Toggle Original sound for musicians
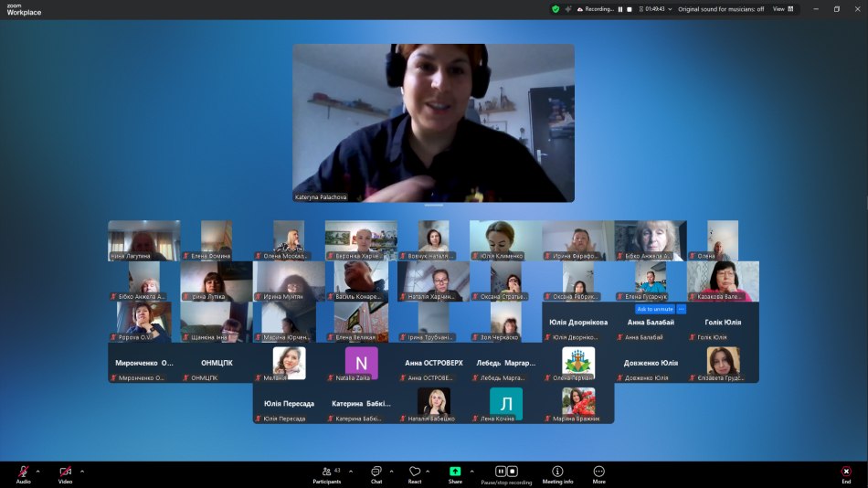Screen dimensions: 868x488 click(721, 9)
